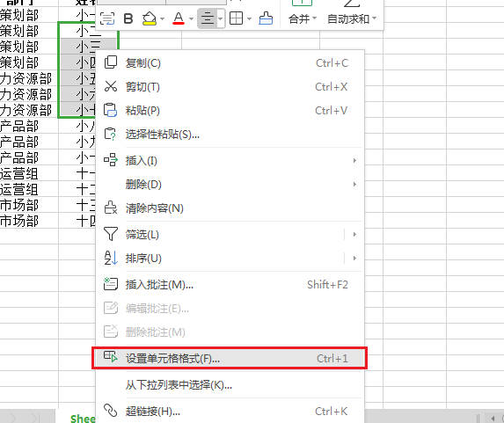Image resolution: width=504 pixels, height=423 pixels.
Task: Select the 策划部 cell beside 小三
Action: pyautogui.click(x=29, y=47)
